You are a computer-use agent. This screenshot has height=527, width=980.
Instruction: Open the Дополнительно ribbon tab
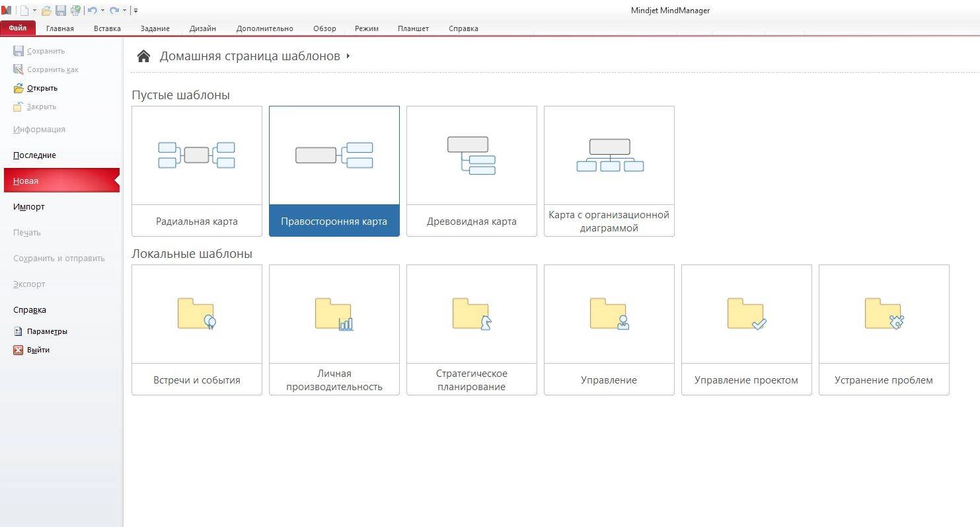(264, 28)
